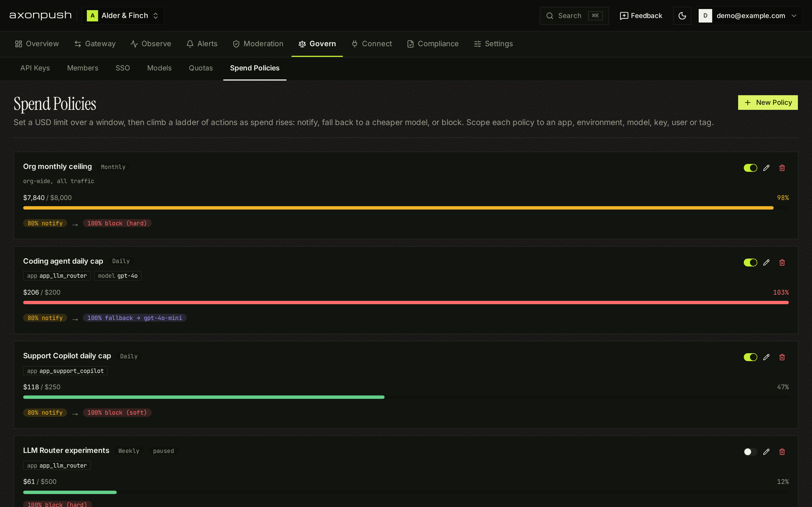Toggle off Support Copilot daily cap
This screenshot has height=507, width=812.
(x=750, y=357)
